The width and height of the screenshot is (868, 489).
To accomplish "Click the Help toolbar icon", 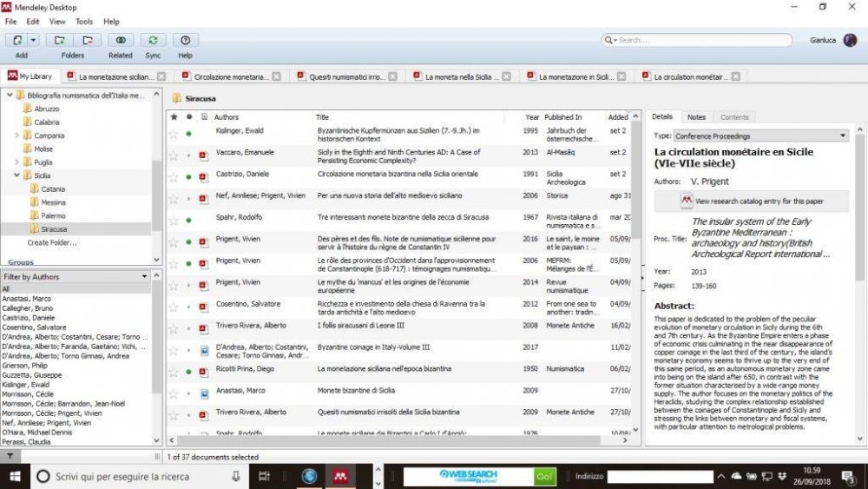I will click(x=186, y=41).
